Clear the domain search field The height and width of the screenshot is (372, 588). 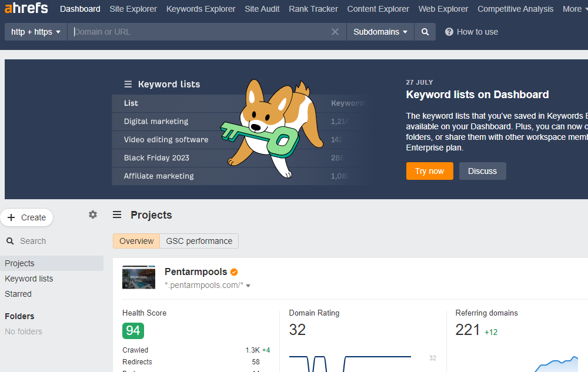pos(335,32)
